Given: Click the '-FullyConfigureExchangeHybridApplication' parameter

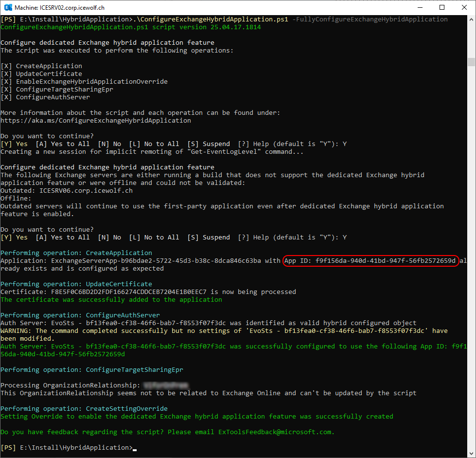Looking at the screenshot, I should [370, 19].
